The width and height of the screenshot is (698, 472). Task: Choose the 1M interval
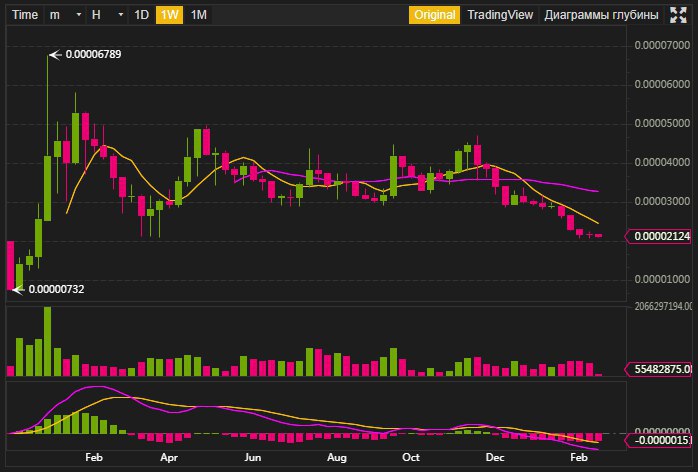coord(199,15)
